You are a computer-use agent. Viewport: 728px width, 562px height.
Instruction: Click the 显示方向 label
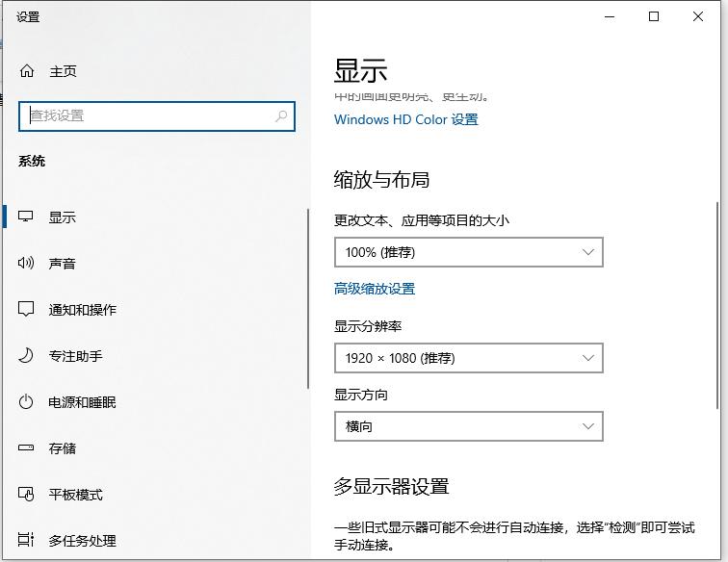[361, 395]
